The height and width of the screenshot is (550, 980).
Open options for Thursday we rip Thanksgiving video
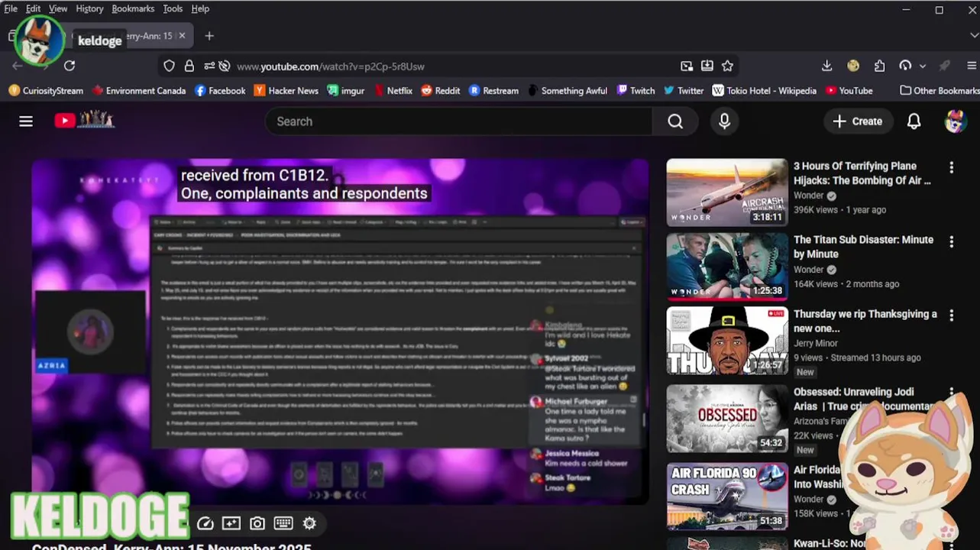[951, 315]
